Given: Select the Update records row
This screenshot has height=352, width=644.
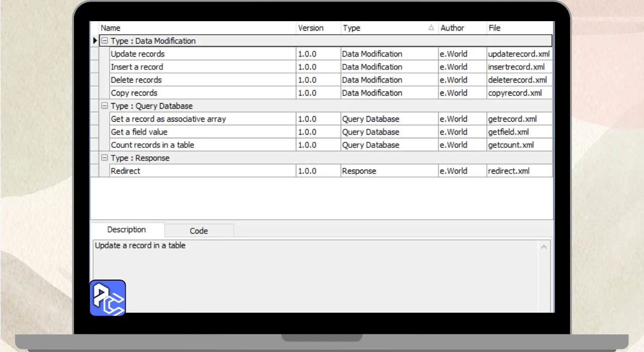Looking at the screenshot, I should click(138, 54).
